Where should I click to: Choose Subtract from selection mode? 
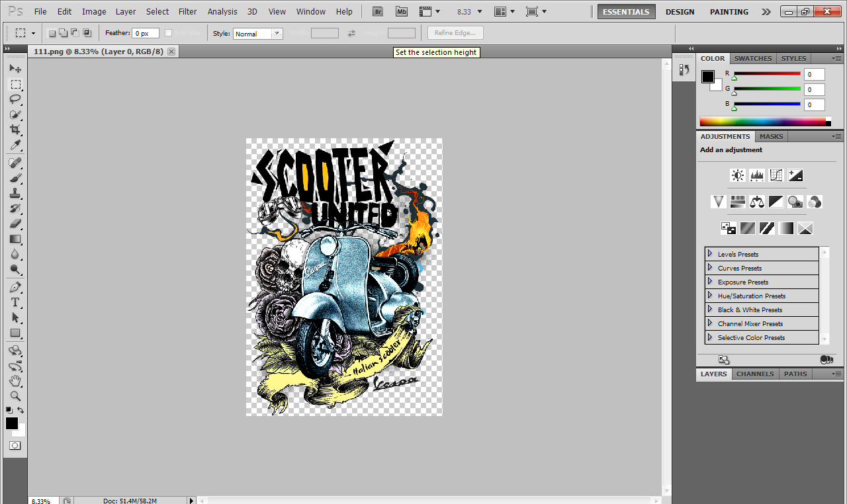point(74,33)
